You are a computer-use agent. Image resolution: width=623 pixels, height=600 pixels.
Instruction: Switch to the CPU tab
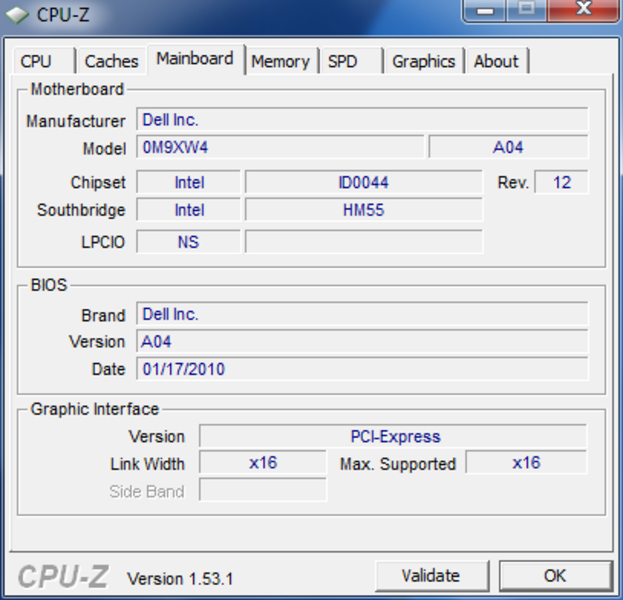[44, 61]
